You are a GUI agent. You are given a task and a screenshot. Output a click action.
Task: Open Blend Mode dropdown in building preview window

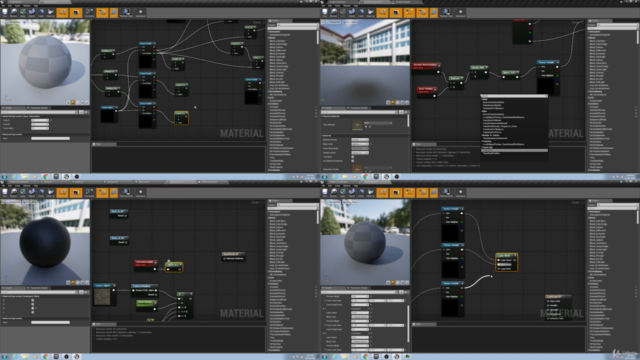tap(360, 144)
